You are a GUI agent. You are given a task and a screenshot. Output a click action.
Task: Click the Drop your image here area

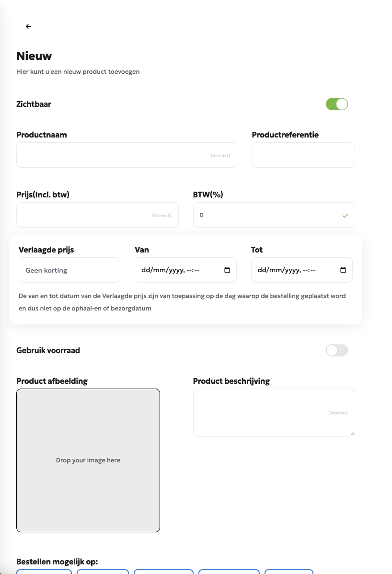pyautogui.click(x=88, y=460)
